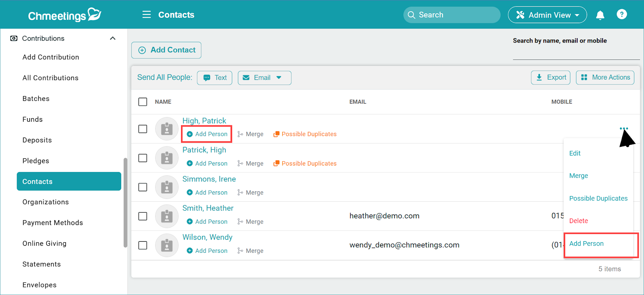Open the notifications bell icon
This screenshot has height=295, width=644.
click(600, 15)
